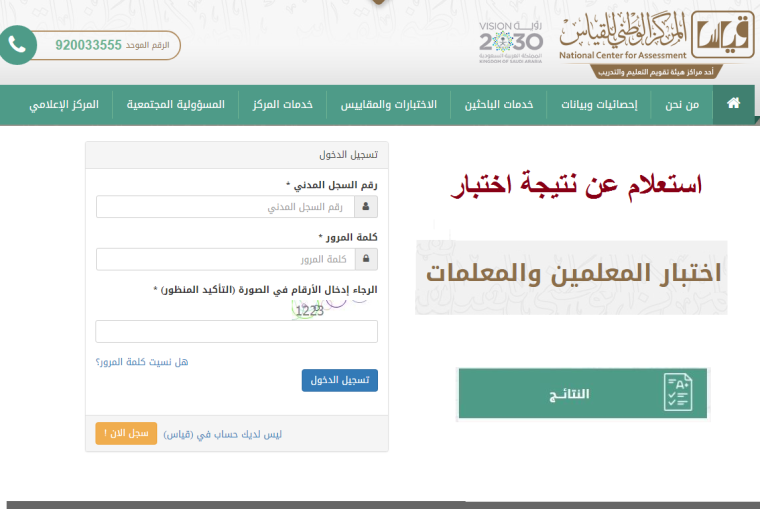Click the تسجيل الدخول panel header
Image resolution: width=760 pixels, height=509 pixels.
pyautogui.click(x=237, y=155)
